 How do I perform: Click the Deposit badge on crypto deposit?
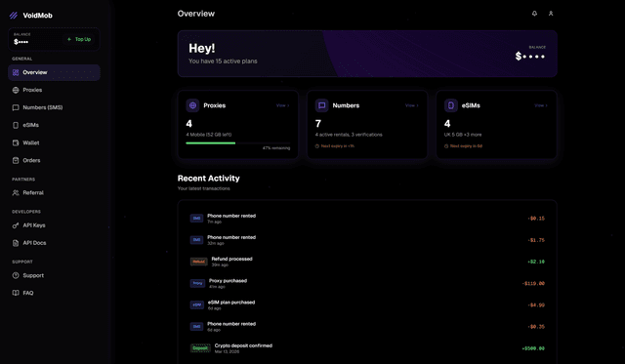point(200,348)
